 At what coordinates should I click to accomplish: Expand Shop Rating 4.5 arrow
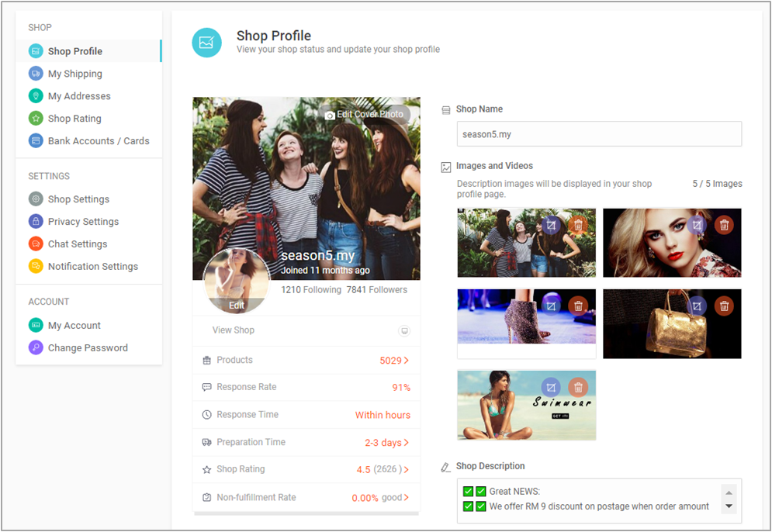pos(407,469)
